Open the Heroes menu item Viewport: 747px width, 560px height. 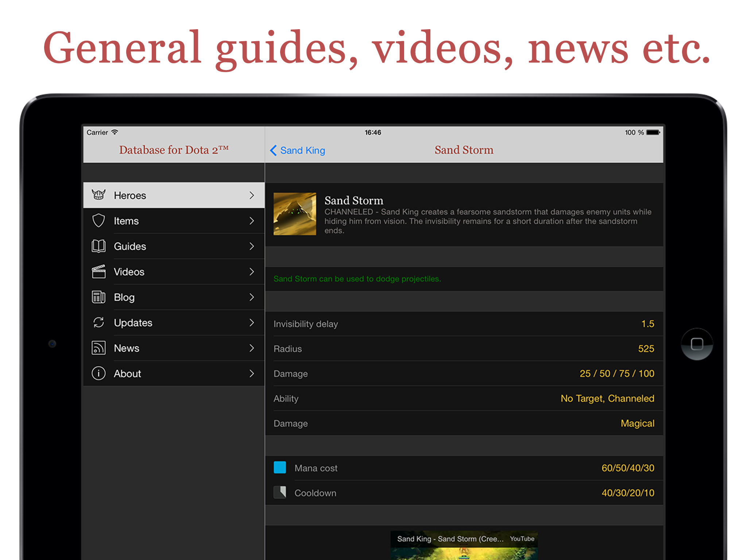[174, 195]
